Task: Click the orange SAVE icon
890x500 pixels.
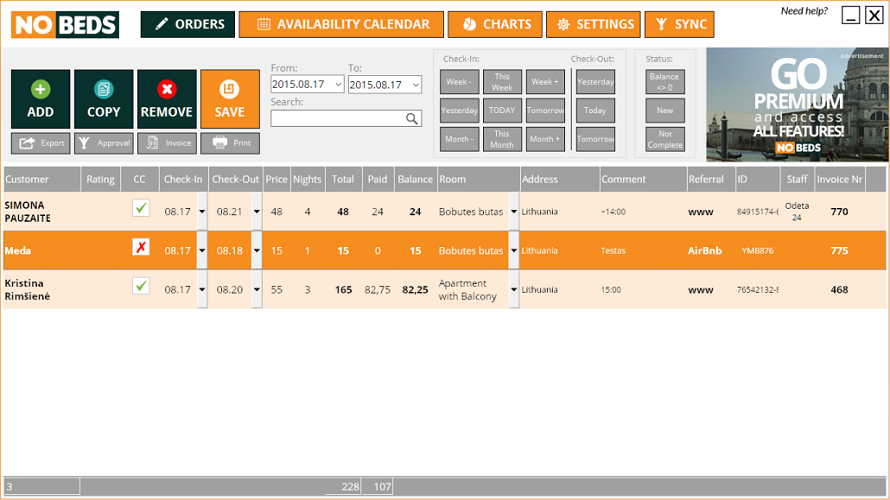Action: [x=229, y=89]
